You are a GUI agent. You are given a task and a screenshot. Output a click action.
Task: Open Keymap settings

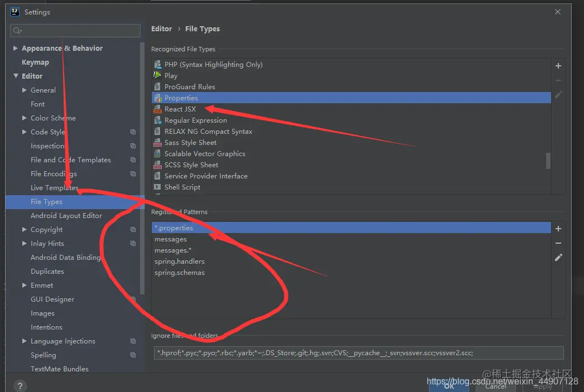(x=35, y=62)
